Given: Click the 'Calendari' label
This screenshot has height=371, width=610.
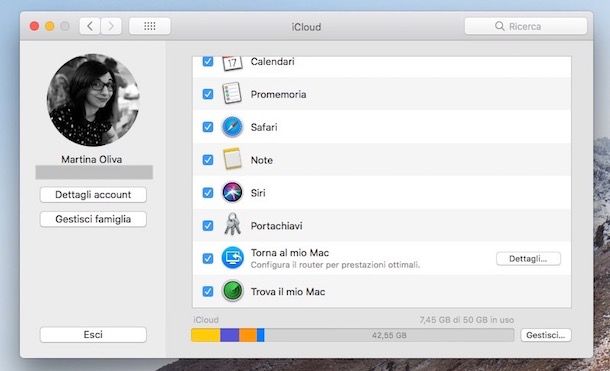Looking at the screenshot, I should click(x=273, y=61).
